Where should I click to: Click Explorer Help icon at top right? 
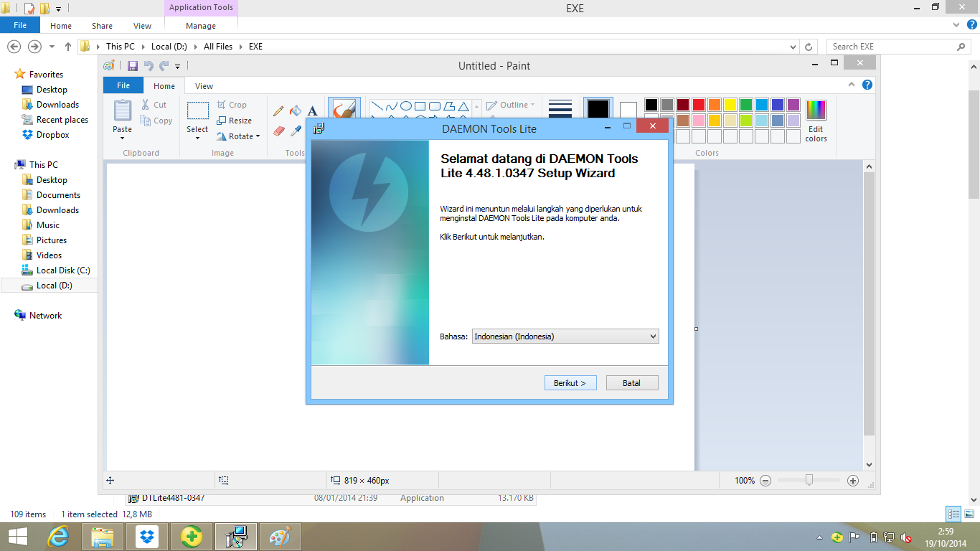(971, 24)
